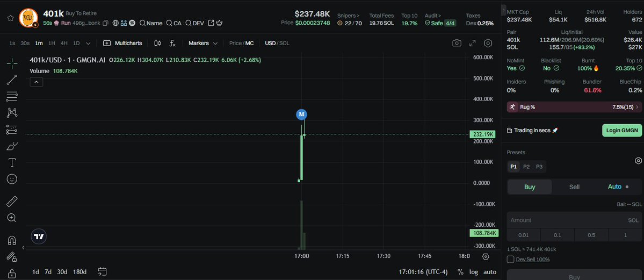
Task: Set chart range to 7d
Action: [48, 272]
